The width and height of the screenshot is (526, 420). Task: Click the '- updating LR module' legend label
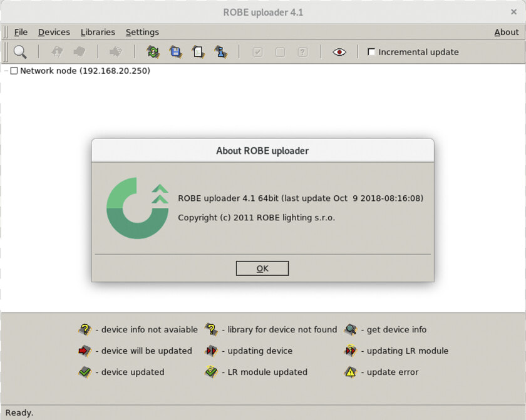pos(405,351)
